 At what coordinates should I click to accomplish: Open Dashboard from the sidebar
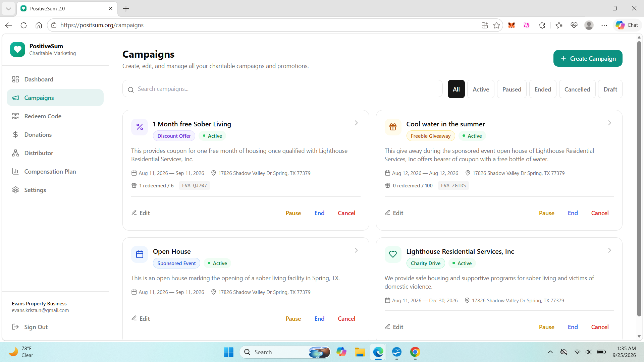click(55, 79)
